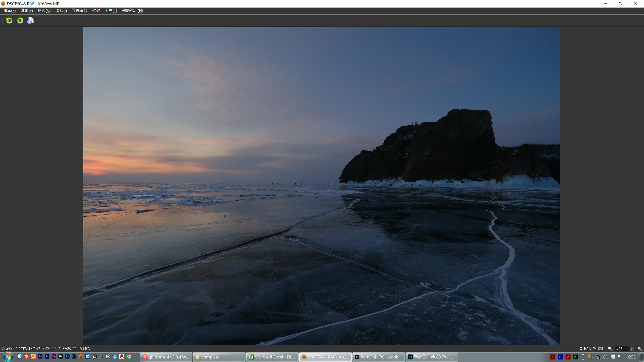Switch to Microsoft Excel taskbar window

(272, 357)
